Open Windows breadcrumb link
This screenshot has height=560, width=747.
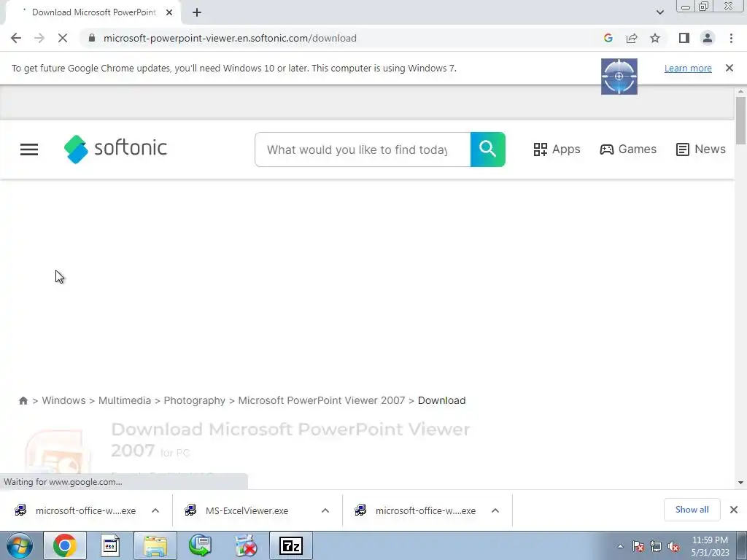pyautogui.click(x=64, y=400)
